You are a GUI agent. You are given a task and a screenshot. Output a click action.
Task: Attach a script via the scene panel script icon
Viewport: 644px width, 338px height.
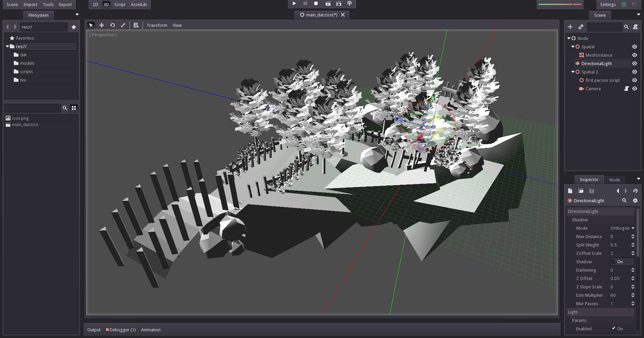click(x=636, y=27)
